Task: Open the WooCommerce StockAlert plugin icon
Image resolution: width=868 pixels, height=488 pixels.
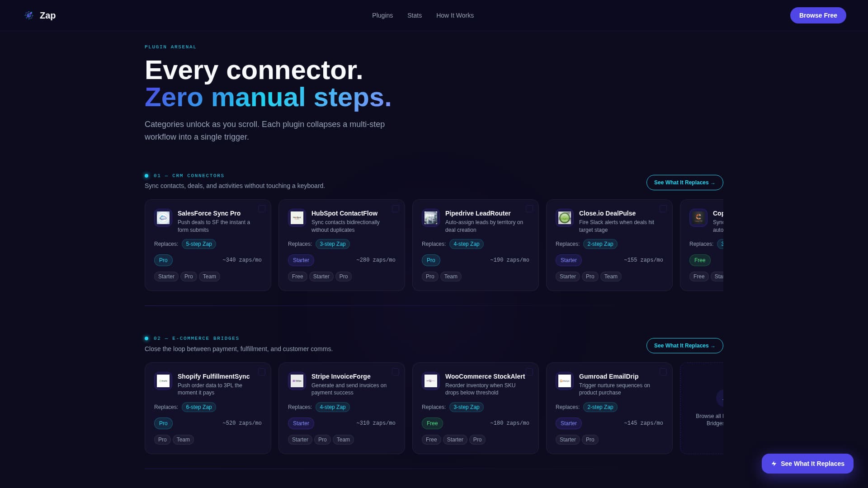Action: coord(431,381)
